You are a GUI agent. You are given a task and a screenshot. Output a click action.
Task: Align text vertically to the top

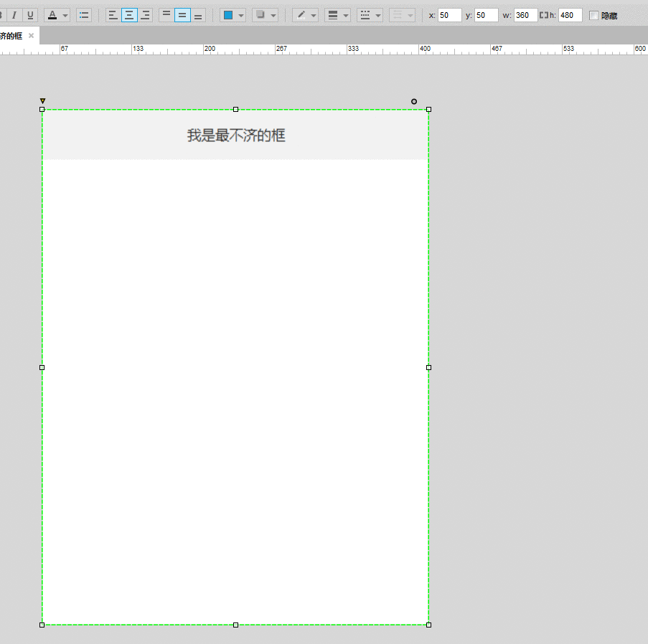166,15
